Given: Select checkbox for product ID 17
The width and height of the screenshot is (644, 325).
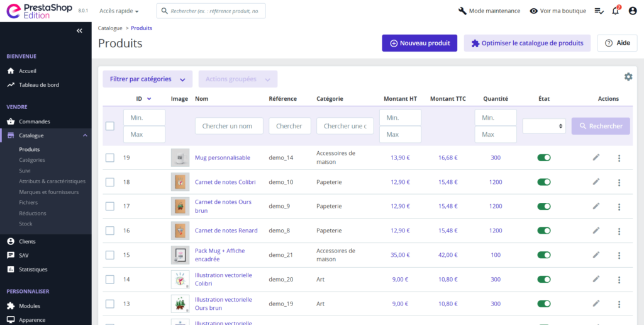Looking at the screenshot, I should [x=110, y=207].
